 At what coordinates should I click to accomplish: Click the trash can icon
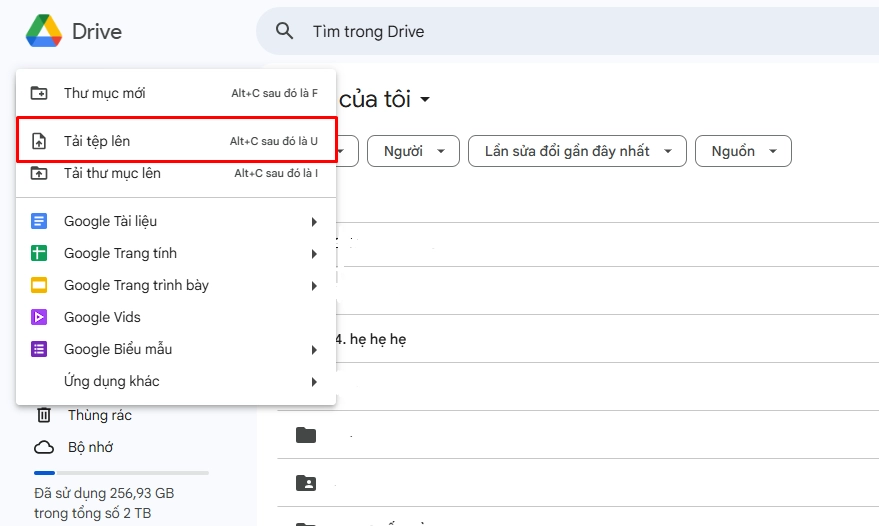pyautogui.click(x=44, y=416)
